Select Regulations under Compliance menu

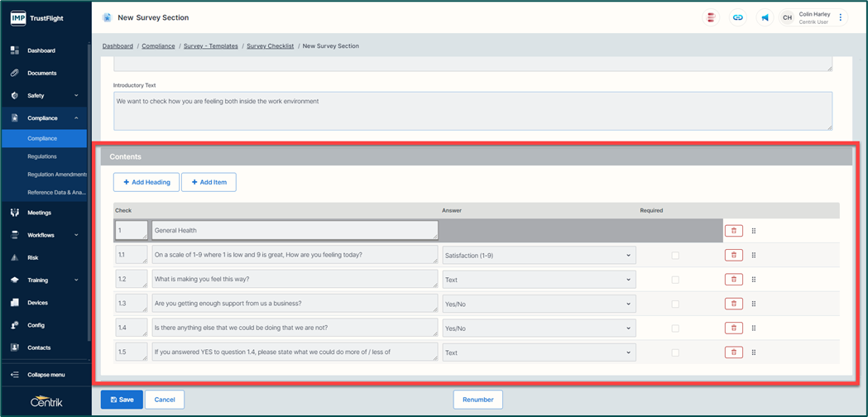(42, 156)
